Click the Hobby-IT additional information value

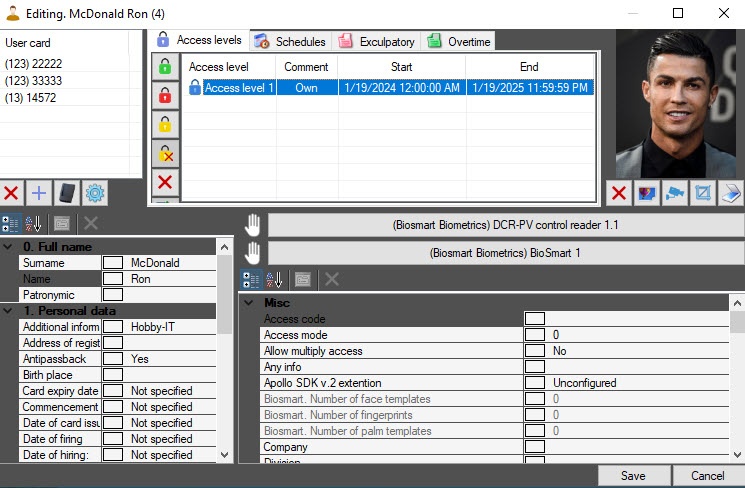[x=153, y=327]
